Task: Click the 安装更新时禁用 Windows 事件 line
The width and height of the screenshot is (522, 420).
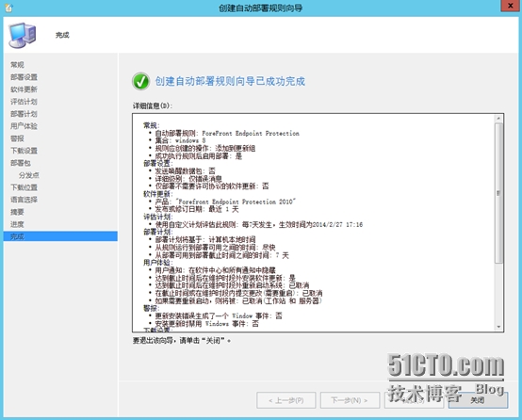Action: click(206, 323)
